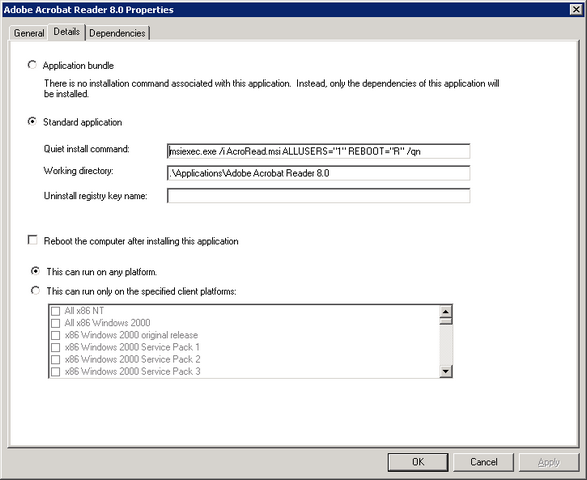Screen dimensions: 587x480
Task: Click the Cancel button
Action: click(x=483, y=462)
